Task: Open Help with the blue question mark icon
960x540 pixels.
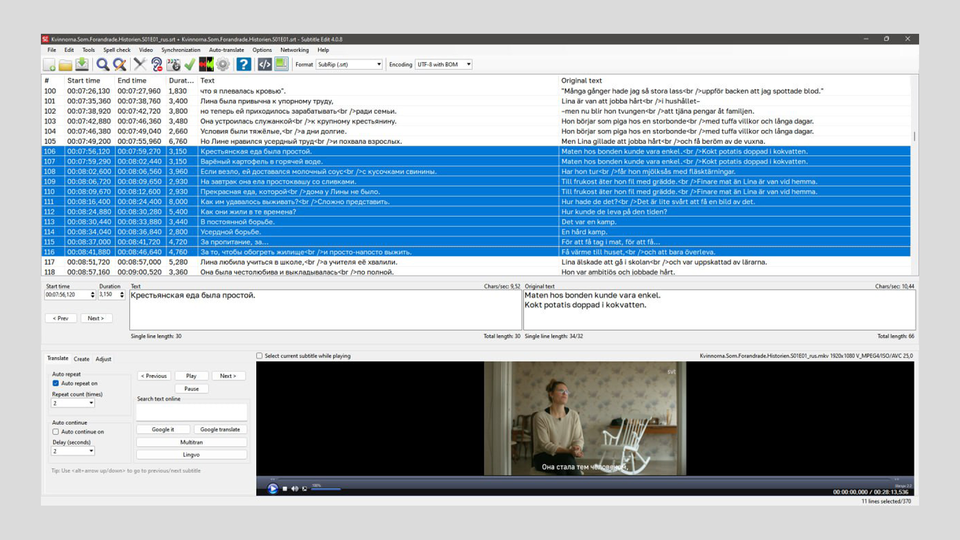Action: 244,64
